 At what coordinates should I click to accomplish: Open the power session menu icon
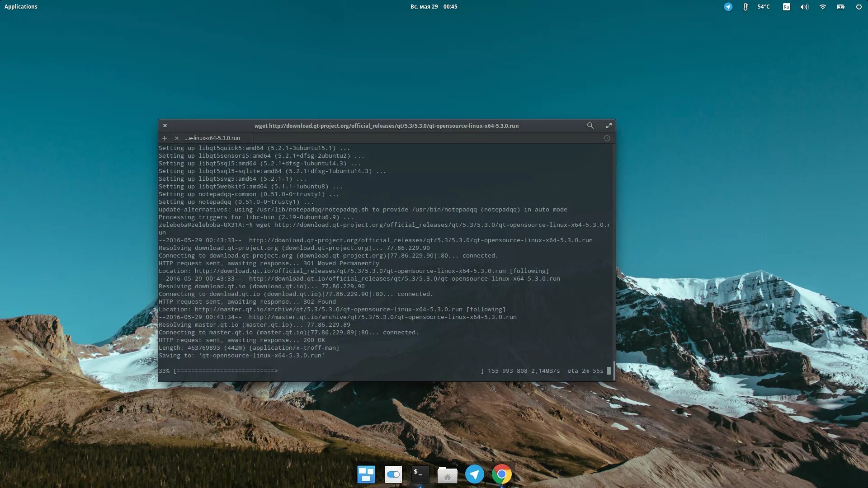pos(859,7)
